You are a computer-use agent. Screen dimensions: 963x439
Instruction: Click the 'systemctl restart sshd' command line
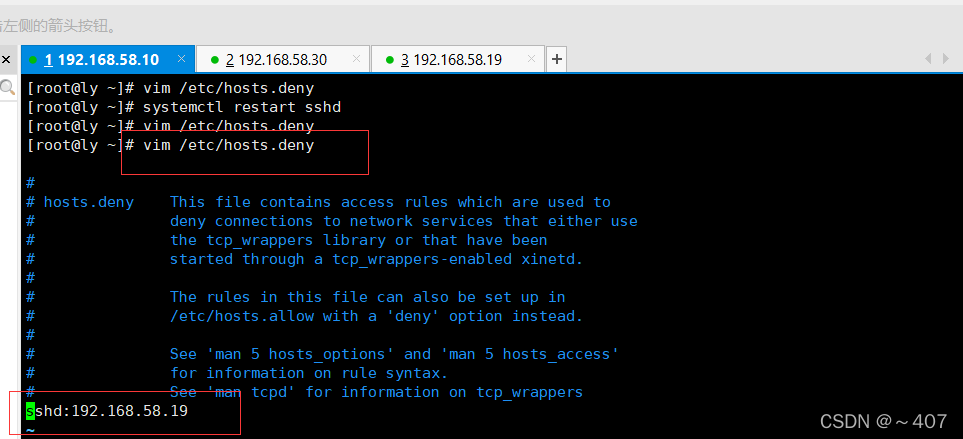tap(184, 107)
